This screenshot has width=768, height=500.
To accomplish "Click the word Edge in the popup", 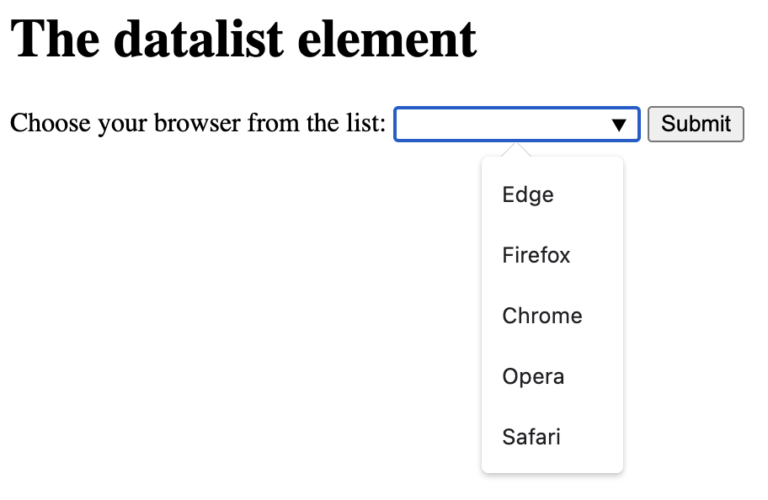I will [528, 195].
